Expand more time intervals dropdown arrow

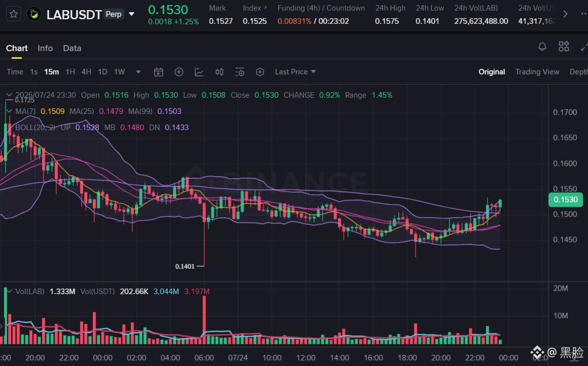tap(138, 72)
